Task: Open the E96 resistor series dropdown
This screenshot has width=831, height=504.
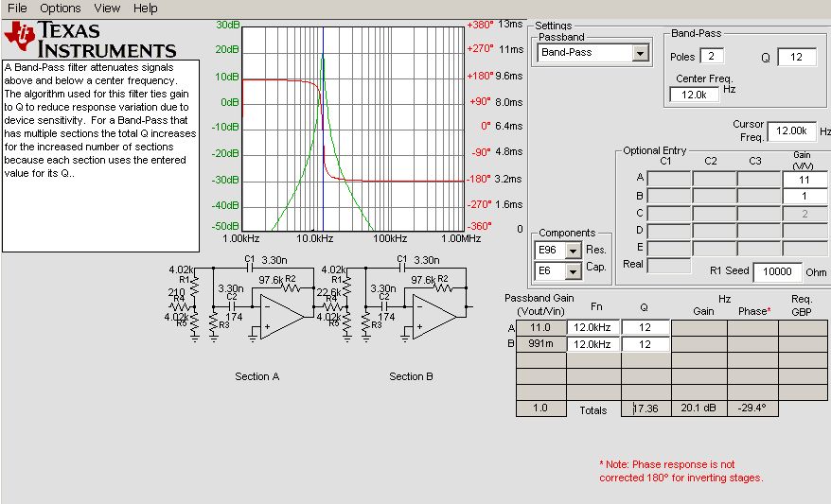Action: pos(573,251)
